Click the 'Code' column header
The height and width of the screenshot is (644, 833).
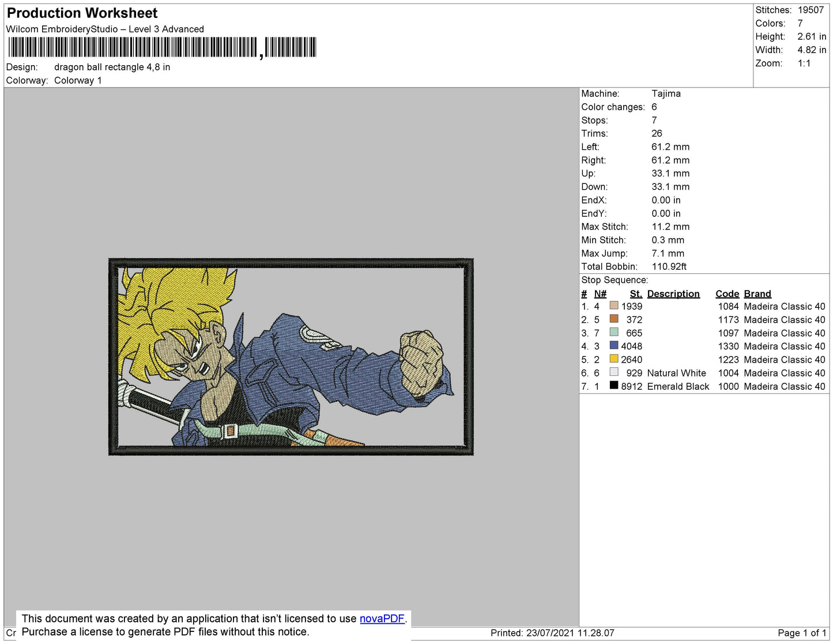pos(727,294)
